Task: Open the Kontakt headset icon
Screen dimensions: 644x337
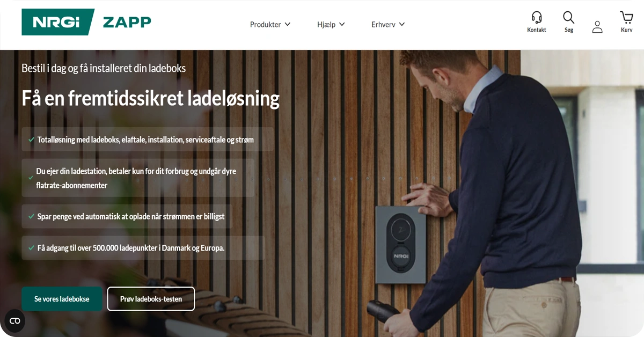Action: [x=537, y=17]
